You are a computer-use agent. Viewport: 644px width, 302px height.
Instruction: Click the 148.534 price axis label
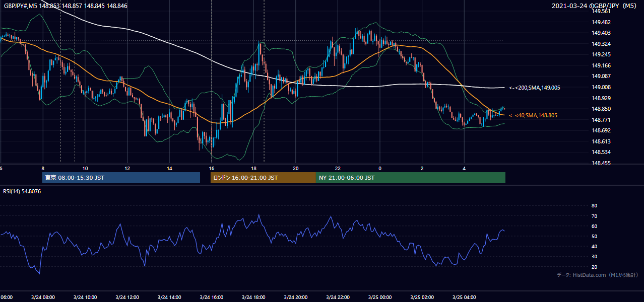click(601, 152)
